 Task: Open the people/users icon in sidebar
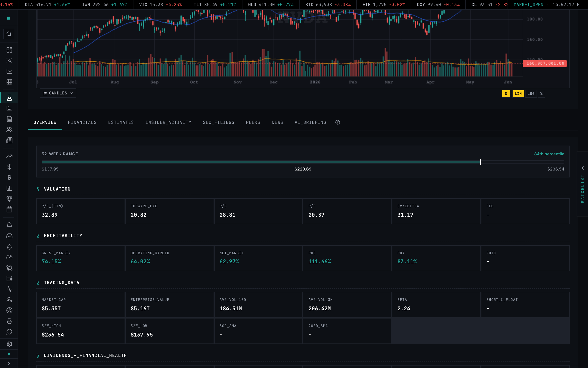(9, 130)
